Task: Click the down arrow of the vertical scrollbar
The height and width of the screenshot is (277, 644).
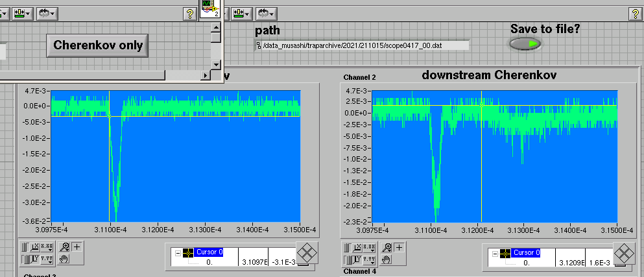Action: [x=217, y=65]
